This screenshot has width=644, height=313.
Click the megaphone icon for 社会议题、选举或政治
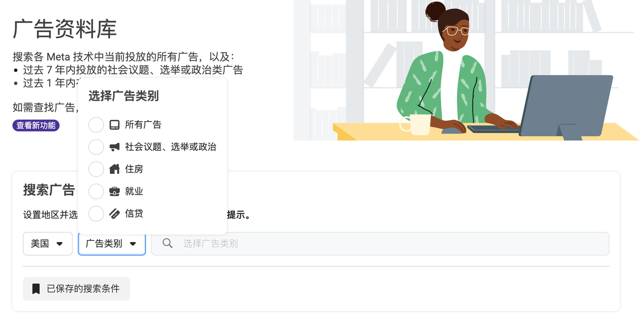tap(114, 147)
